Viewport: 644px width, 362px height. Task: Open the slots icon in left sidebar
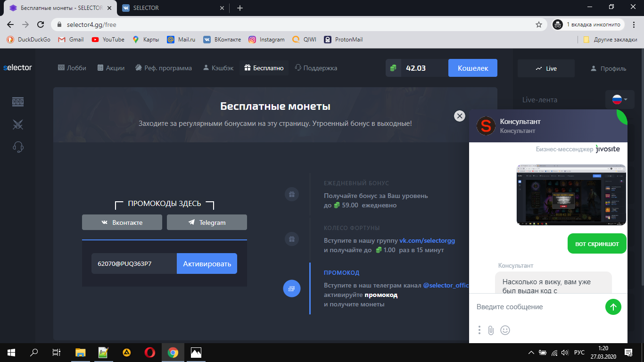[18, 102]
